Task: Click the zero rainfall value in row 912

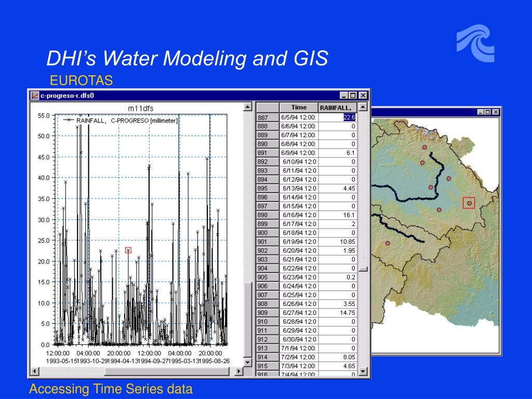Action: 338,339
